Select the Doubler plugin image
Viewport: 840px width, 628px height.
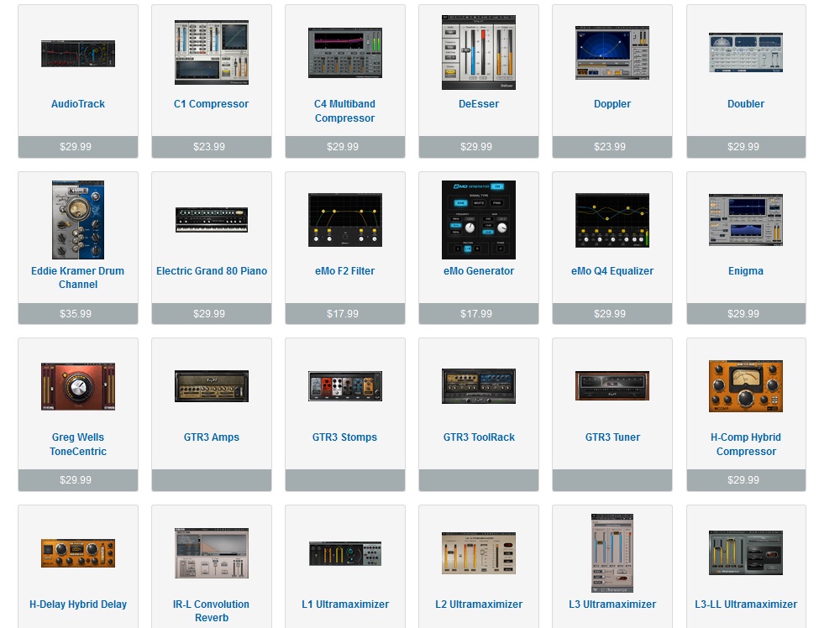tap(746, 52)
